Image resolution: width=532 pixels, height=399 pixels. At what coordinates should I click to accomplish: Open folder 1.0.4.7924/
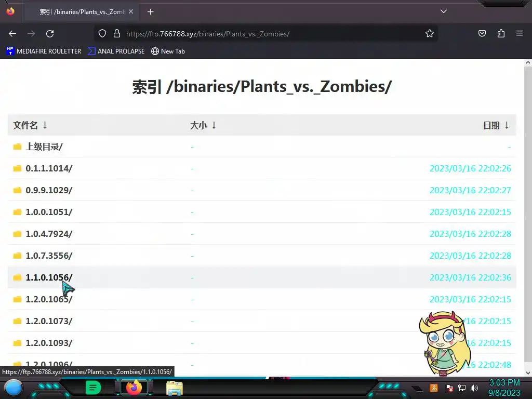click(49, 234)
